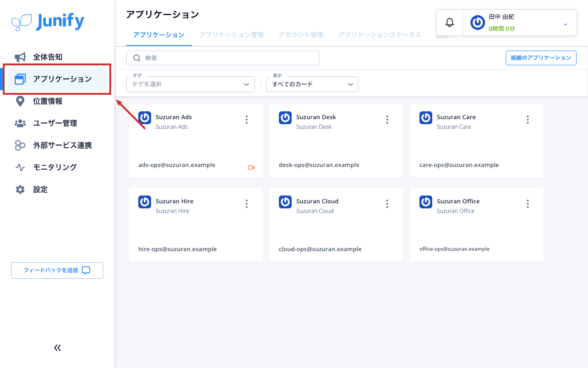Open the すべてのカード display dropdown
Screen dimensions: 588x368
[x=312, y=84]
